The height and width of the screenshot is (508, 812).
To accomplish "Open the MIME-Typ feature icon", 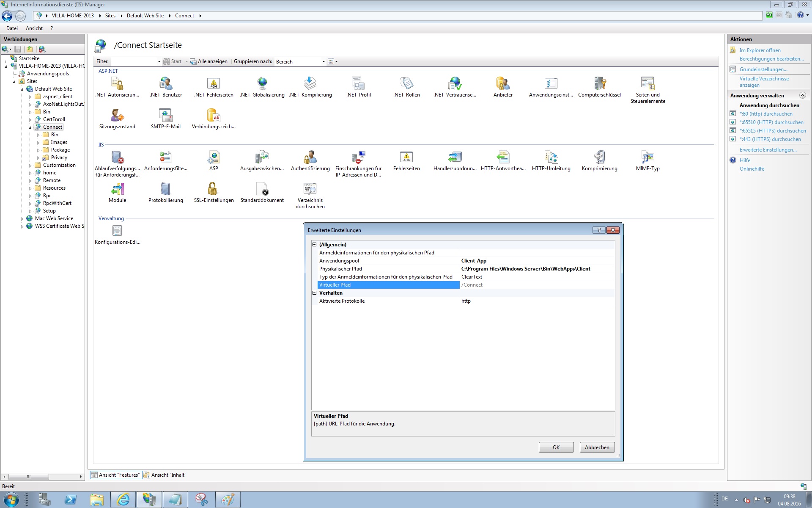I will (647, 157).
